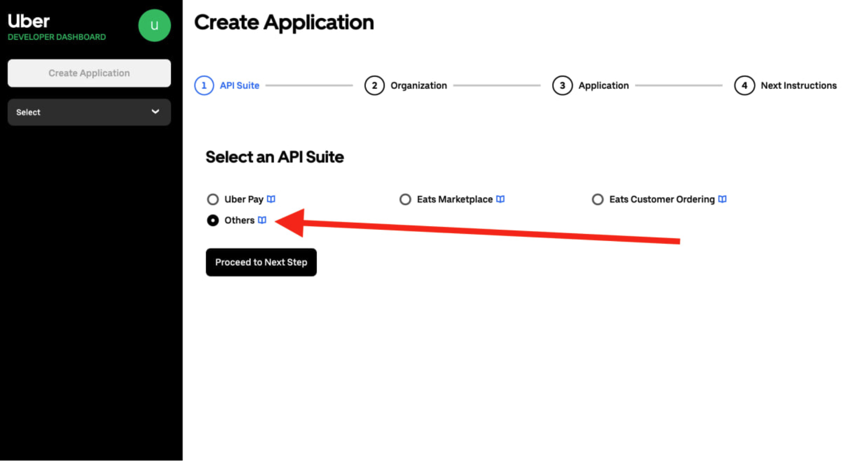
Task: Click the Developer Dashboard link text
Action: (x=57, y=37)
